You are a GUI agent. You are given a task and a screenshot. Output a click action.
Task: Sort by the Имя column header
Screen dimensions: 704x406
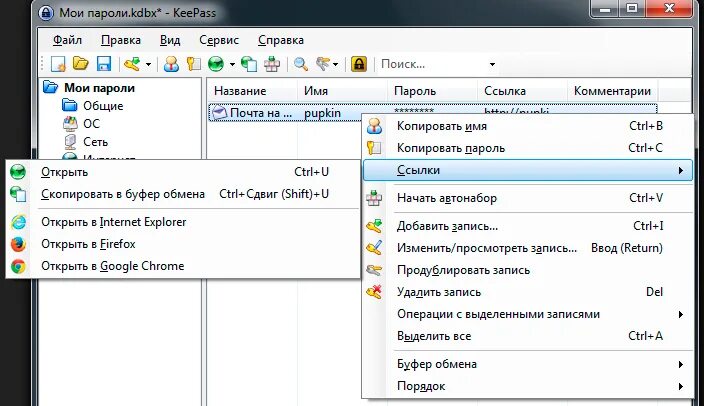(342, 91)
